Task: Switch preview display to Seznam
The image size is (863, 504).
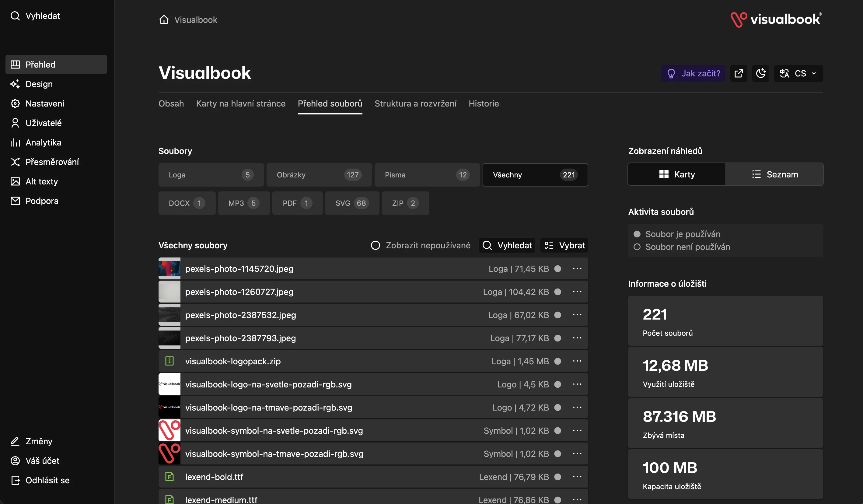Action: (775, 174)
